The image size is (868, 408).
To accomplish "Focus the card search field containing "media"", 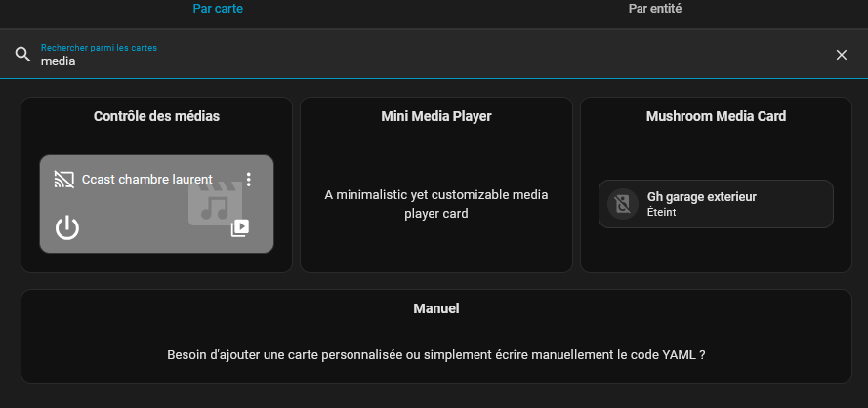I will [391, 61].
